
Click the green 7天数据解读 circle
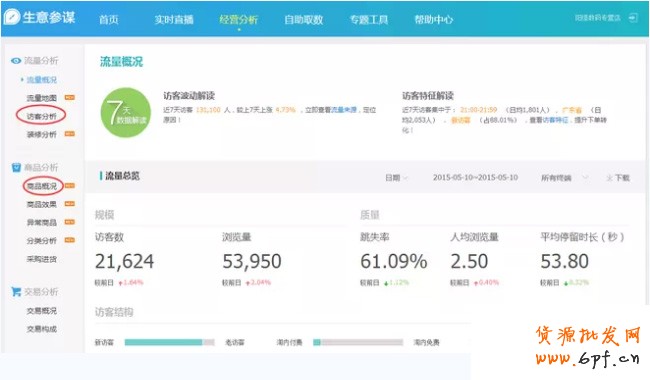click(126, 112)
